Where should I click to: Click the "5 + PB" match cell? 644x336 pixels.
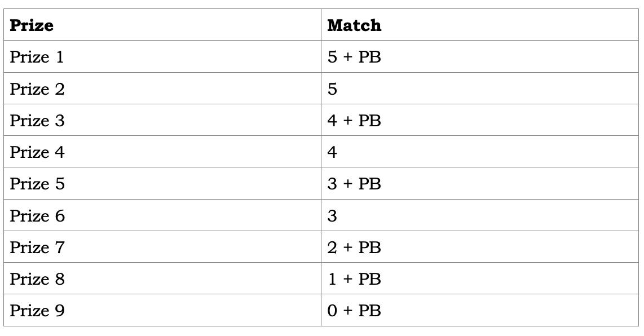(x=354, y=58)
